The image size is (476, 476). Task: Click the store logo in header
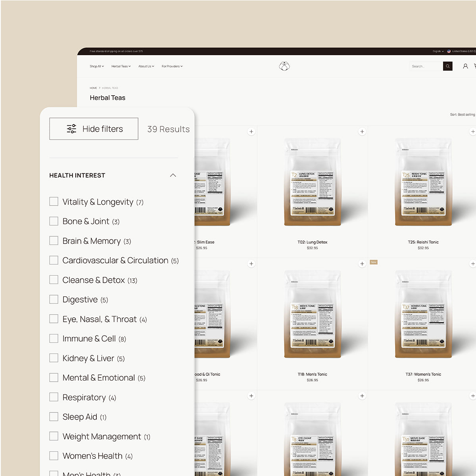click(284, 66)
